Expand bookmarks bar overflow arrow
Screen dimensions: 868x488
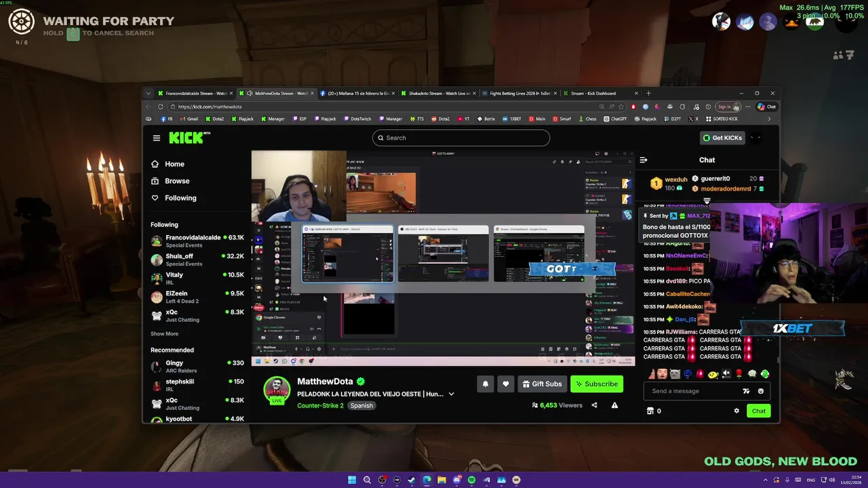(768, 119)
